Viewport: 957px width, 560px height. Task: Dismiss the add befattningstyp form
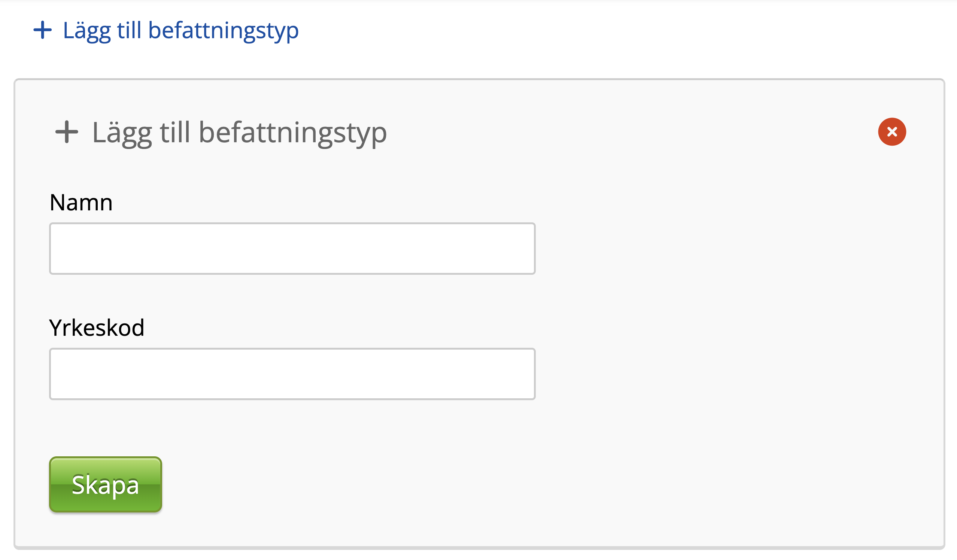point(892,132)
